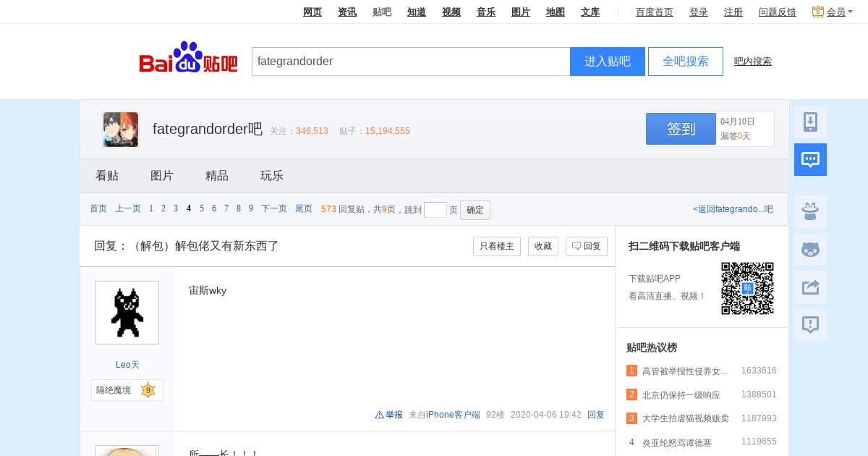
Task: Click the 收藏 favorite button
Action: pyautogui.click(x=543, y=246)
